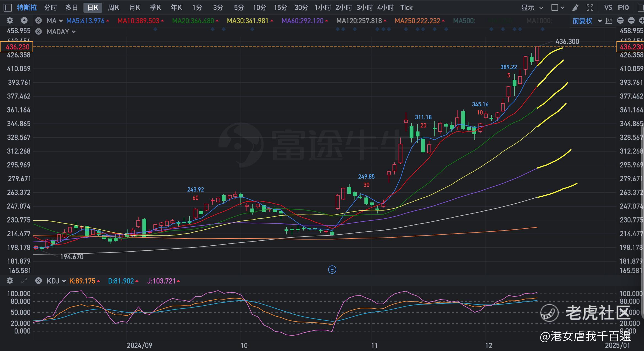Expand the KDJ panel to full size
644x351 pixels.
pos(24,281)
